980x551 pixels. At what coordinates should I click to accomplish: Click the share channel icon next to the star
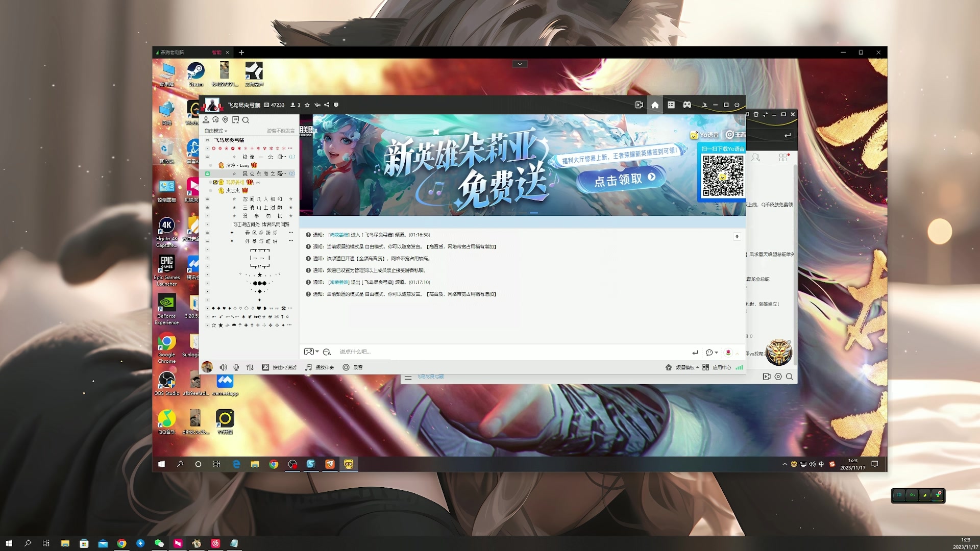tap(327, 105)
